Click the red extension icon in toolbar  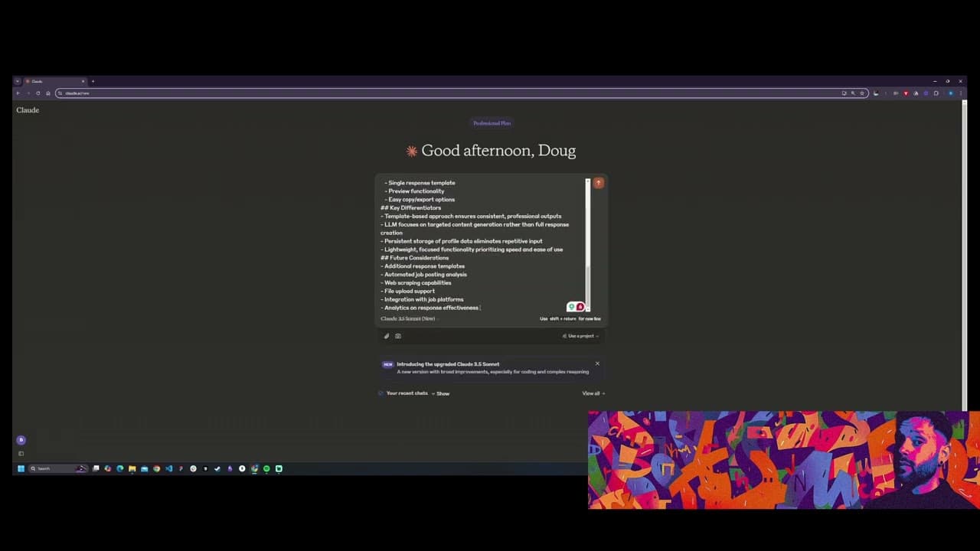click(x=906, y=93)
